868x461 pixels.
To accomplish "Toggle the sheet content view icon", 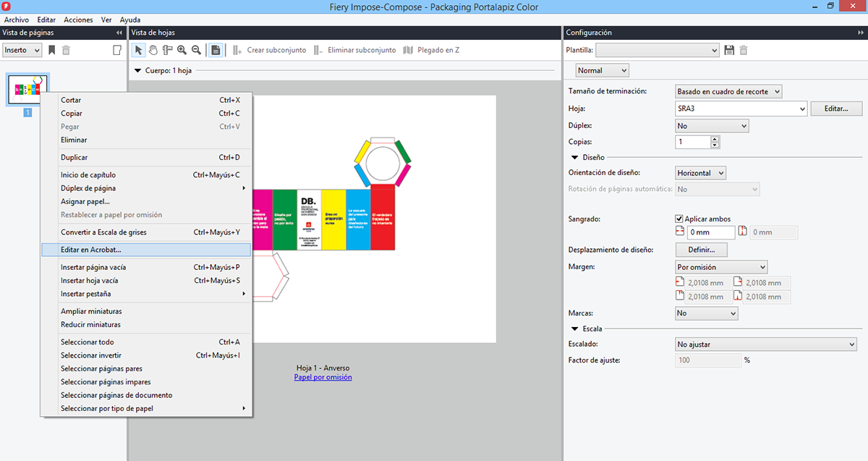I will click(216, 50).
